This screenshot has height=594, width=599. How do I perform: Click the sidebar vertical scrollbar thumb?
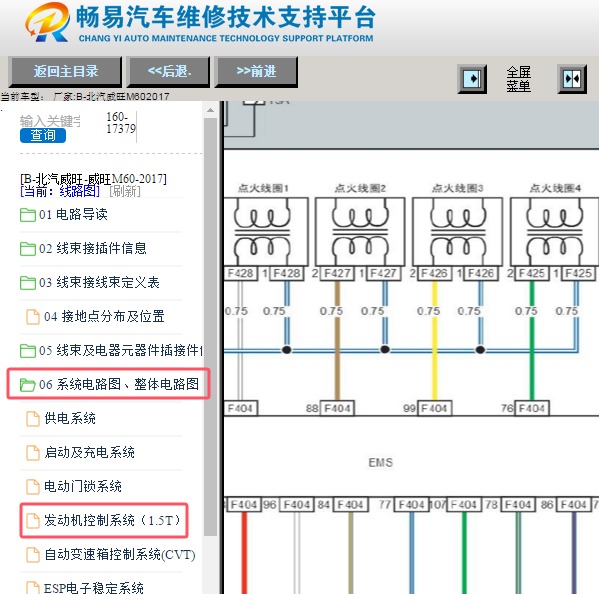(x=210, y=327)
